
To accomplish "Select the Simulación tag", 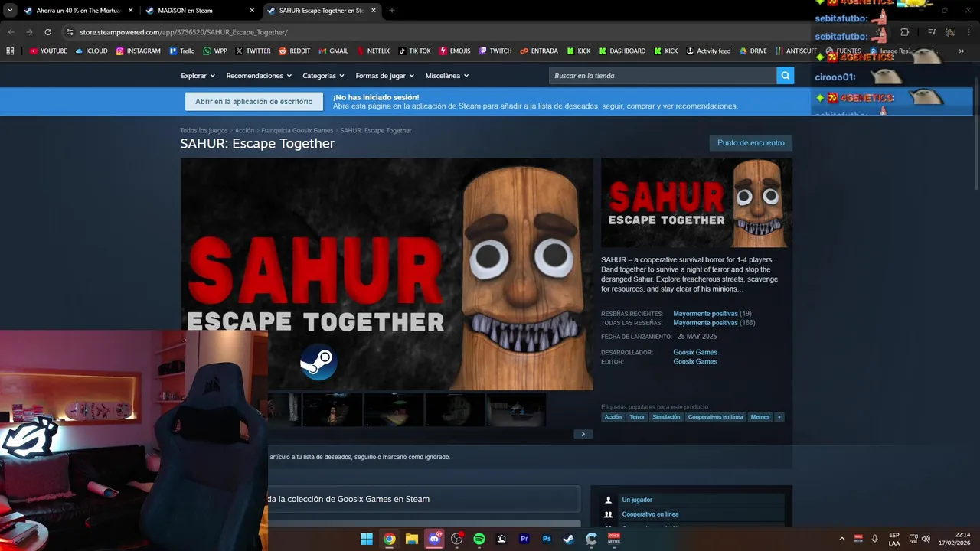I will point(666,417).
